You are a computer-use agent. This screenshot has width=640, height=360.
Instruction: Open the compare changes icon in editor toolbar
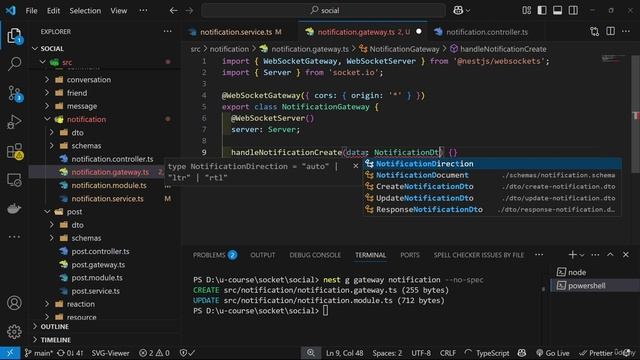(x=595, y=32)
